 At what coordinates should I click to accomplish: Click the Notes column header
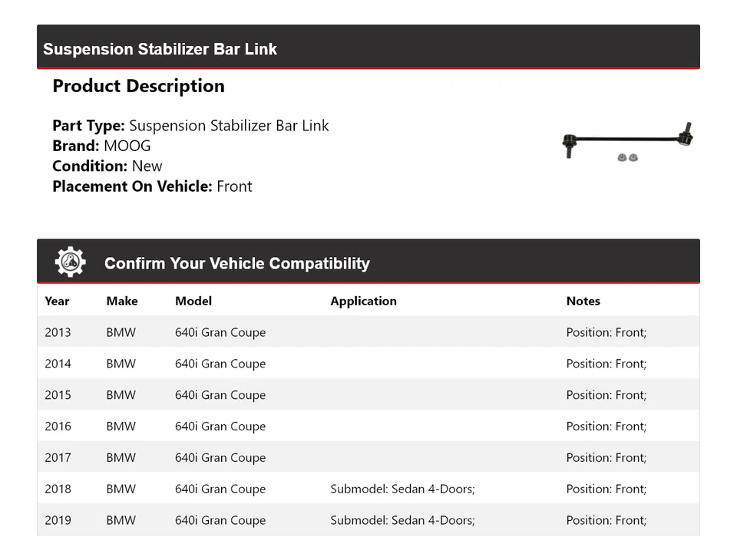click(x=583, y=301)
